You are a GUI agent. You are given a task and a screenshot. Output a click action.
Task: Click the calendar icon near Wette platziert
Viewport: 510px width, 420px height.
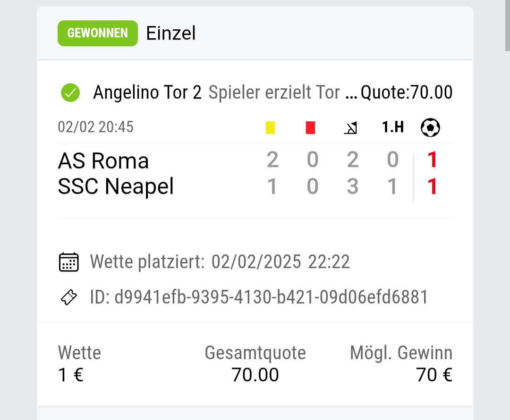(68, 262)
